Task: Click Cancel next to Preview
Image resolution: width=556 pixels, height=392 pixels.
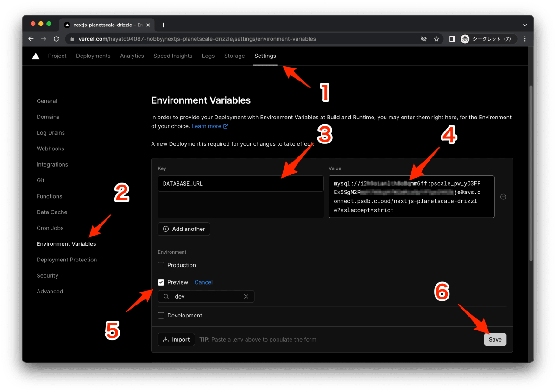Action: (x=203, y=282)
